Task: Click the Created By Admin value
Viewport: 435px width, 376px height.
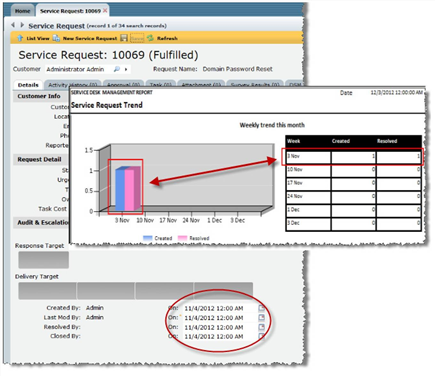Action: [x=95, y=308]
